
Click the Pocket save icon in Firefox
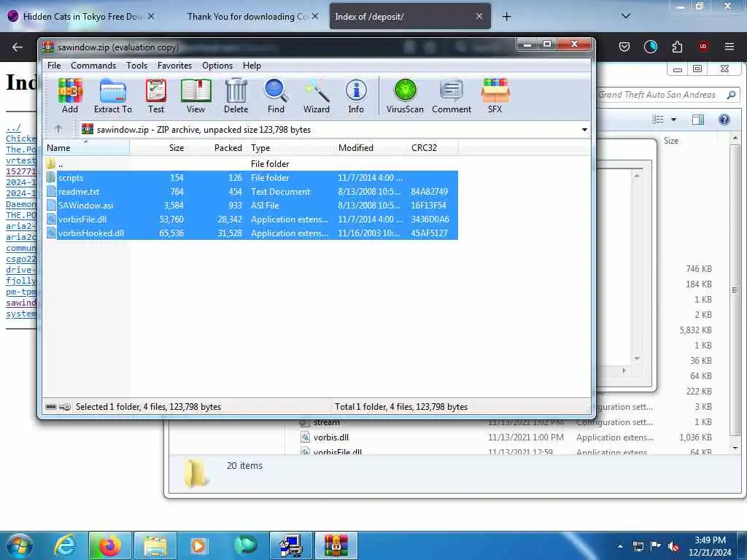point(624,47)
